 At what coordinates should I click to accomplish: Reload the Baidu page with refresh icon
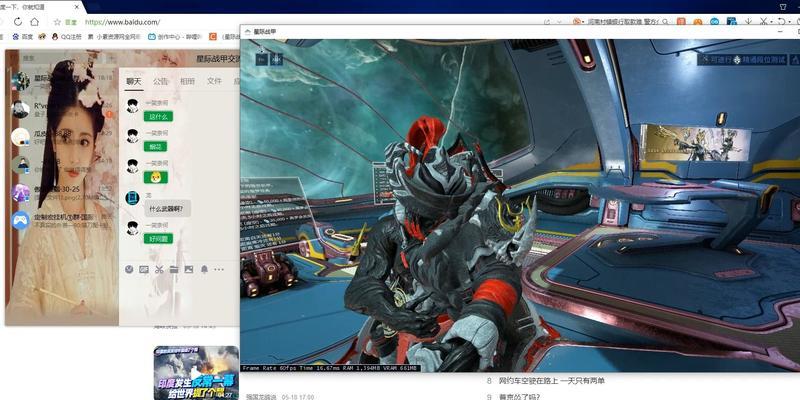point(18,22)
